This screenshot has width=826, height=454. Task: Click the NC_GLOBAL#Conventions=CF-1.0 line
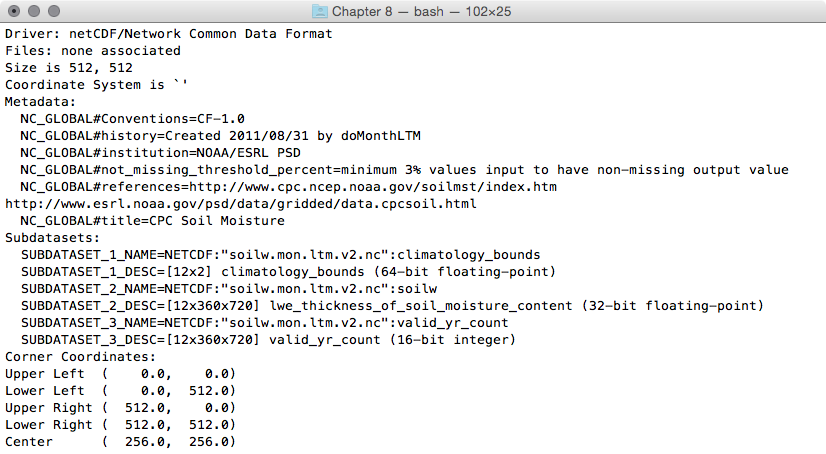coord(132,119)
